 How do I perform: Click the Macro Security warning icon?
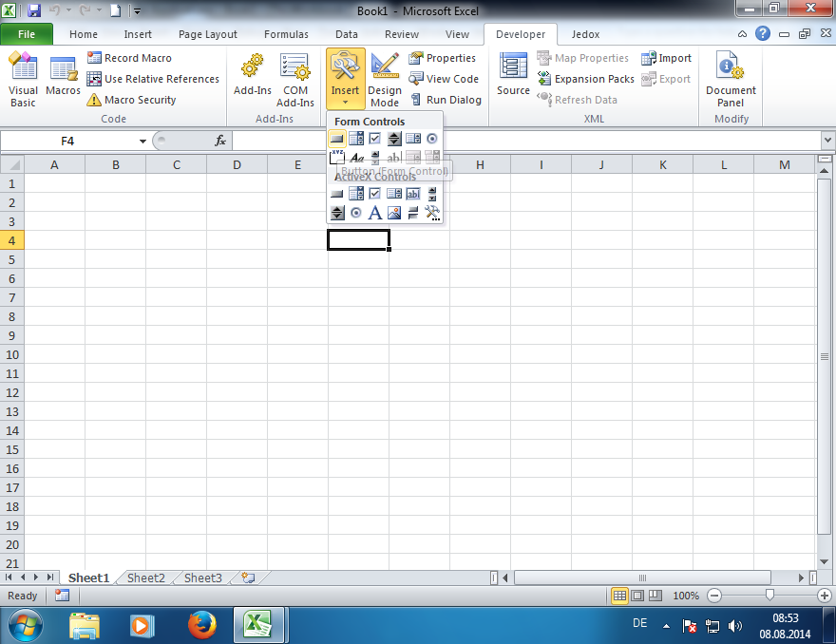click(x=94, y=100)
